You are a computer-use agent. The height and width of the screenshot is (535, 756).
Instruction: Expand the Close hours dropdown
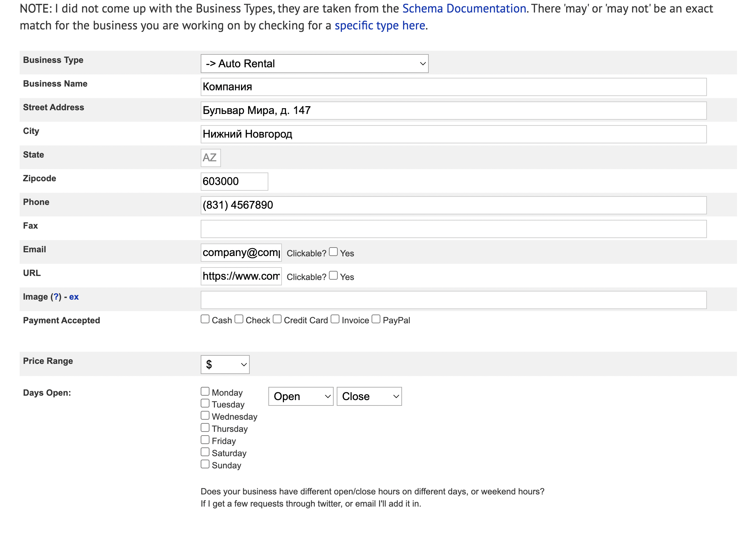(369, 396)
